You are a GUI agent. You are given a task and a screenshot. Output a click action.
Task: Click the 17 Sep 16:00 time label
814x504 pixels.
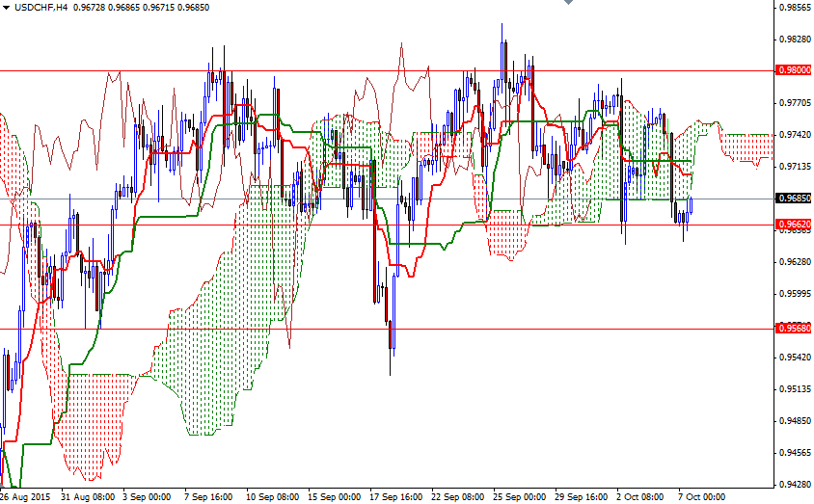coord(395,497)
